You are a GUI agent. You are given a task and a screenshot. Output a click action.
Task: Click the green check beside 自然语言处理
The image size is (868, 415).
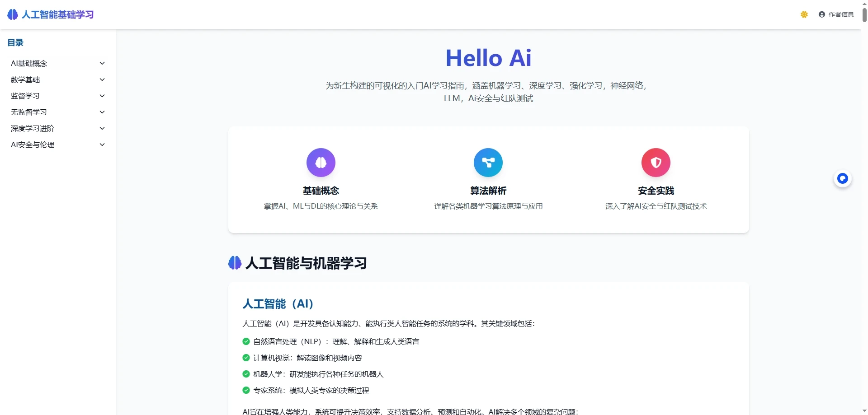[246, 341]
